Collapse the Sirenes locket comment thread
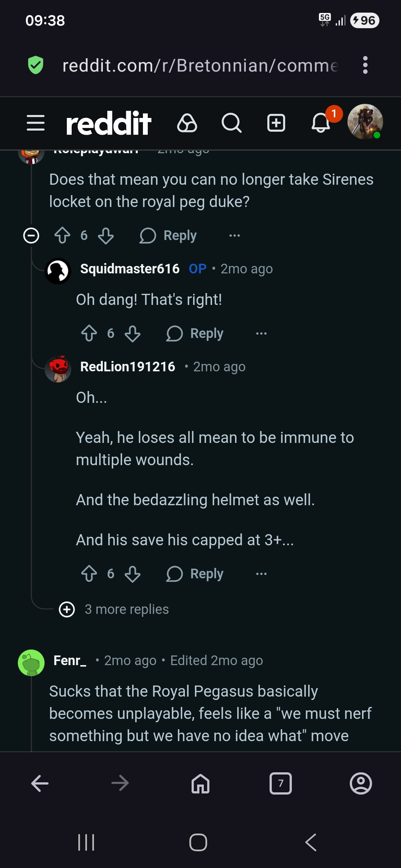Image resolution: width=401 pixels, height=868 pixels. tap(31, 235)
